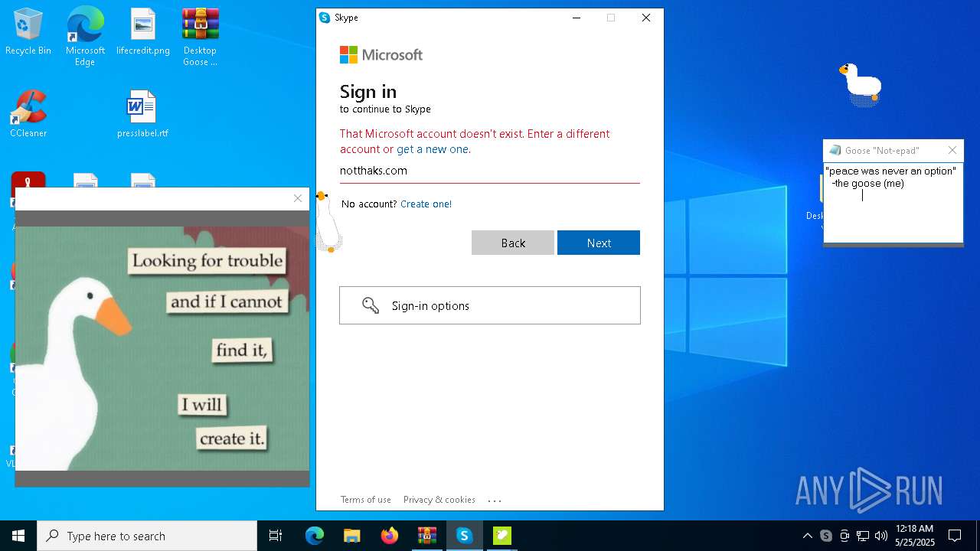Image resolution: width=980 pixels, height=551 pixels.
Task: Select the lifecredit.png desktop file
Action: coord(143,32)
